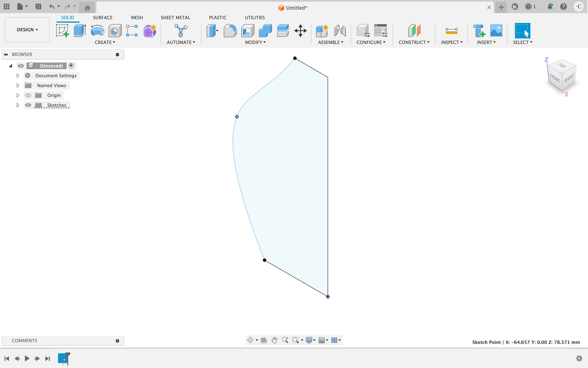Switch to the SHEET METAL tab
This screenshot has width=588, height=368.
coord(175,18)
